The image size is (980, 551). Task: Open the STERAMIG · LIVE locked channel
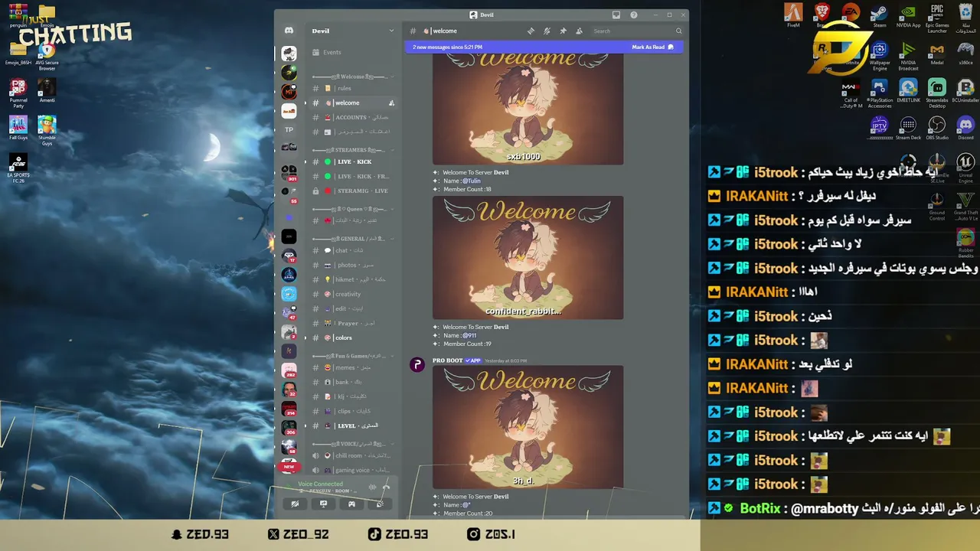(x=353, y=191)
